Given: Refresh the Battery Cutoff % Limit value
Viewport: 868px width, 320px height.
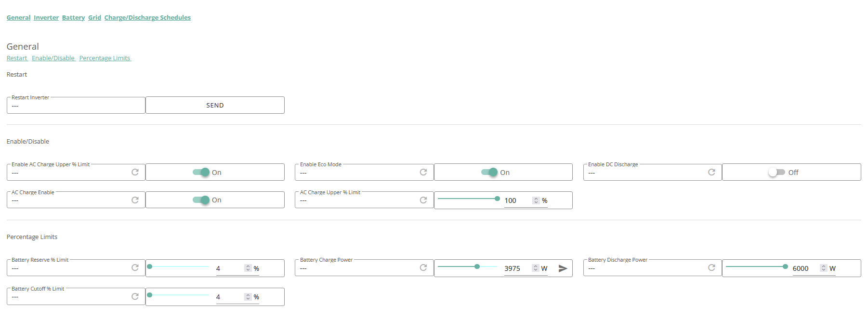Looking at the screenshot, I should (x=135, y=296).
